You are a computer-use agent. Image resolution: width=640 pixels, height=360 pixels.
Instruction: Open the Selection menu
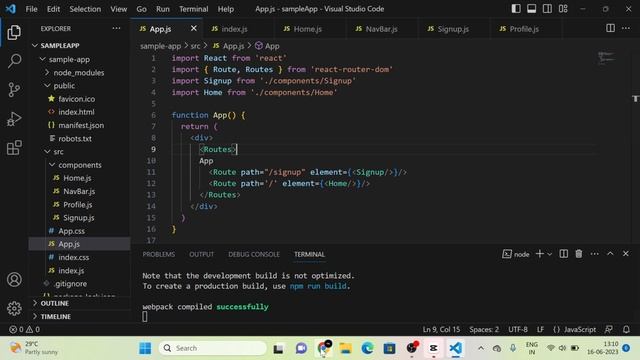[85, 9]
